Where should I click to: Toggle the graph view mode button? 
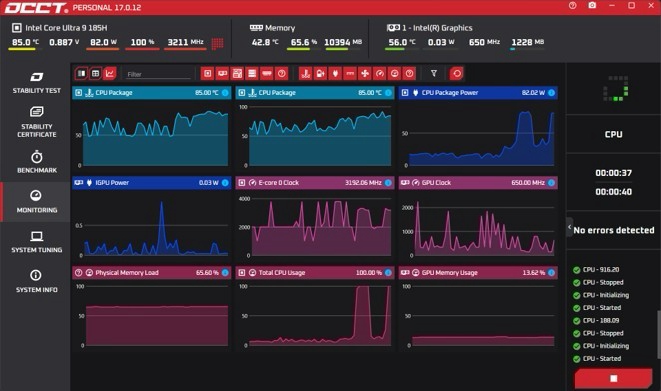(110, 74)
